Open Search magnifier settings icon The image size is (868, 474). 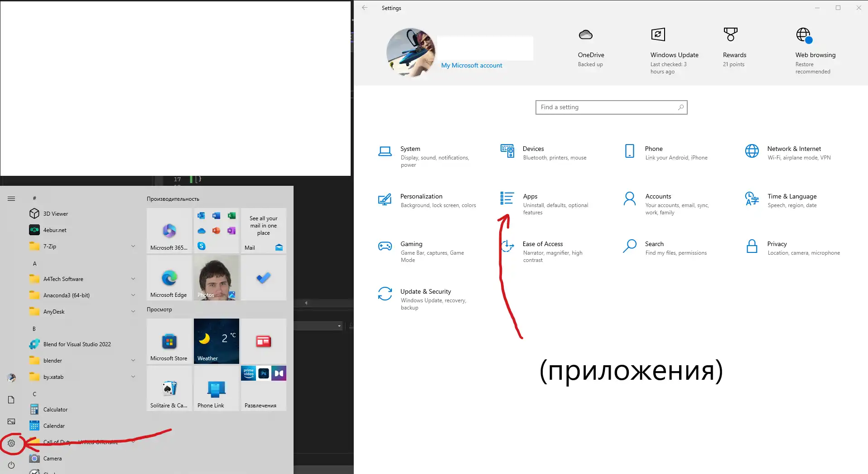click(629, 246)
